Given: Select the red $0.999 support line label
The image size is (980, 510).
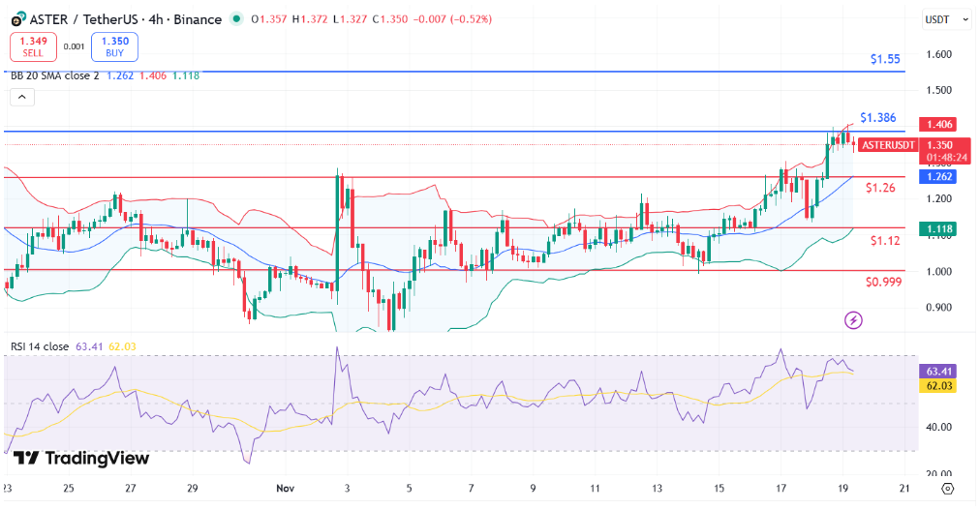Looking at the screenshot, I should point(884,282).
